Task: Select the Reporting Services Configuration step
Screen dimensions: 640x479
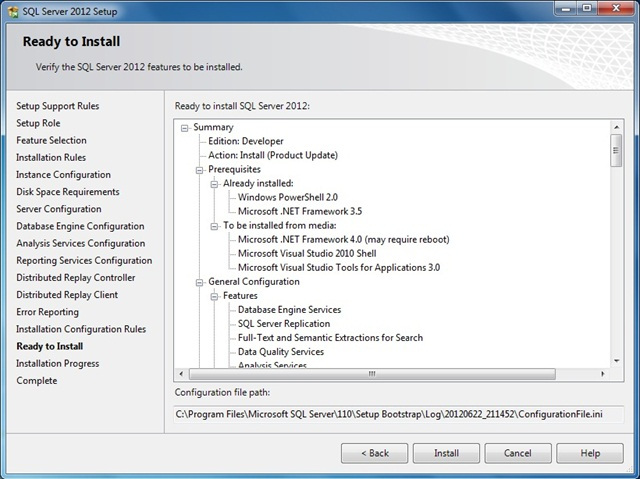Action: click(x=84, y=260)
